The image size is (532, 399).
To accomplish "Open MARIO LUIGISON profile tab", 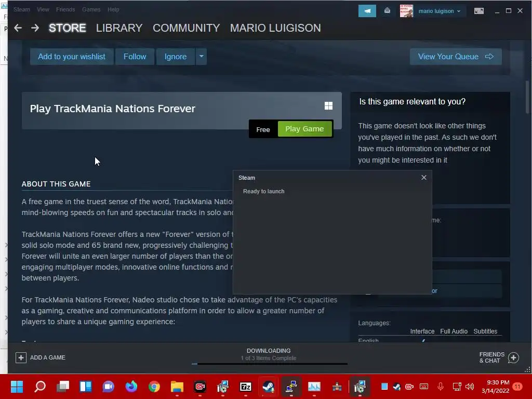I will point(275,28).
